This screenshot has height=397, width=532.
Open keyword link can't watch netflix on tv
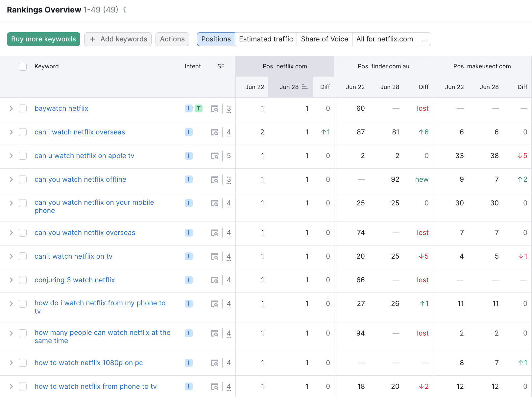click(74, 256)
